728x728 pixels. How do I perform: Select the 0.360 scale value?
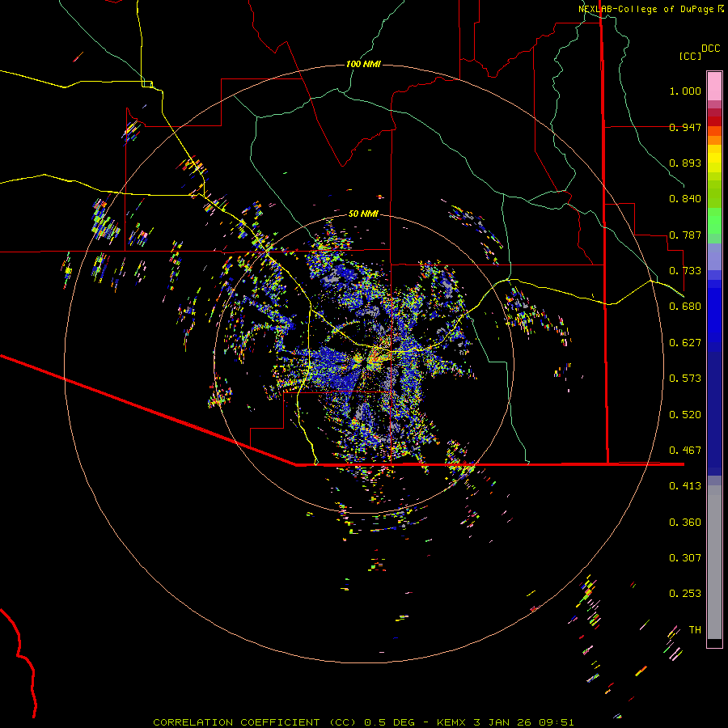tap(685, 523)
